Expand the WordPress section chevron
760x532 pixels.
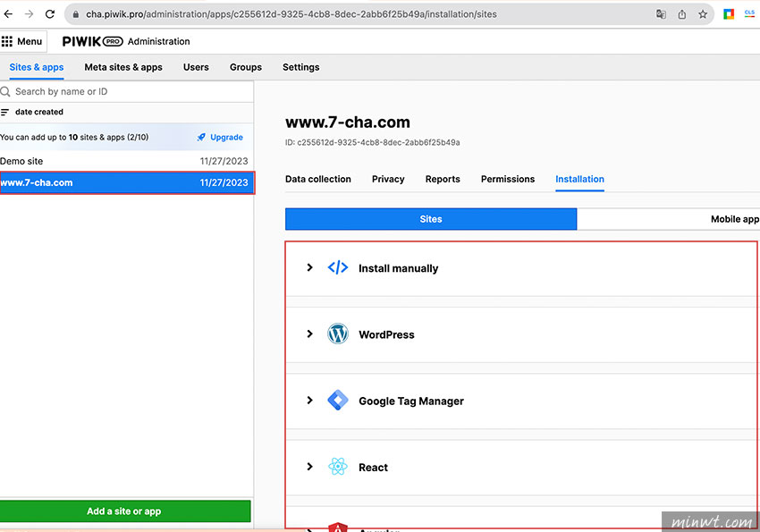click(x=309, y=334)
